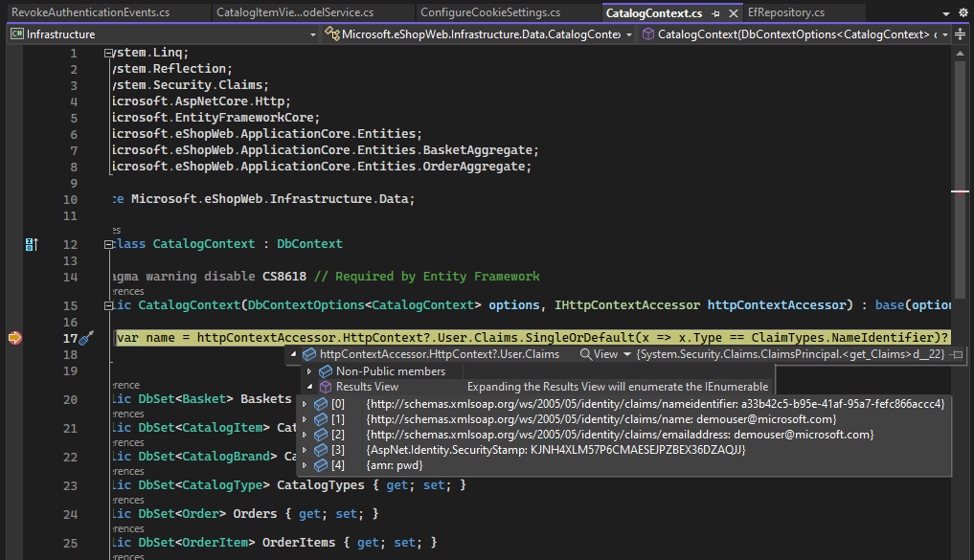Click the editor settings gear icon top-right
The height and width of the screenshot is (560, 974).
point(963,12)
